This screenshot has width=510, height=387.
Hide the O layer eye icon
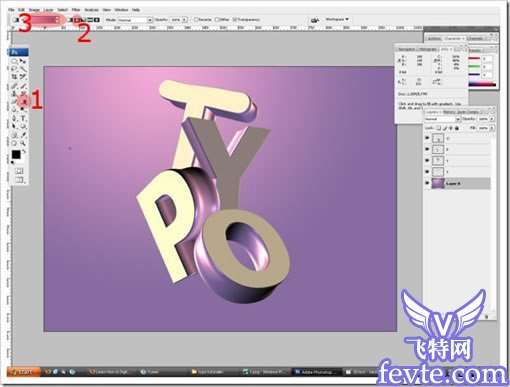pyautogui.click(x=427, y=138)
